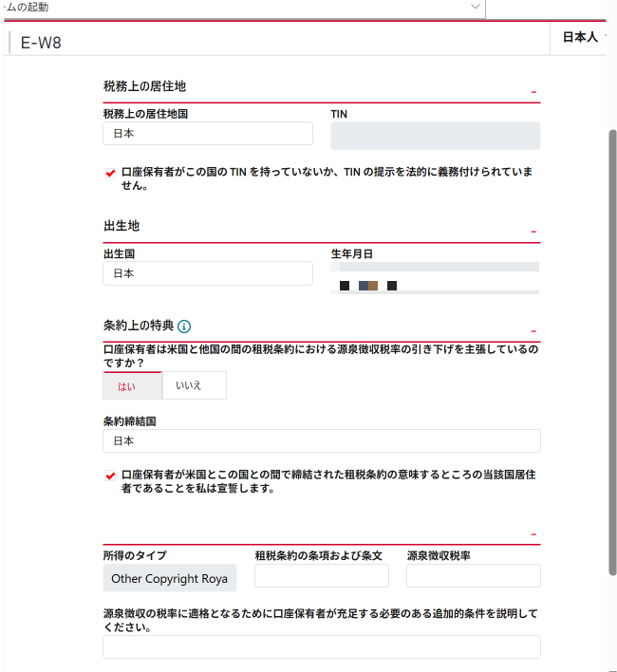
Task: Click the info icon next to 条約上の特典
Action: [x=184, y=327]
